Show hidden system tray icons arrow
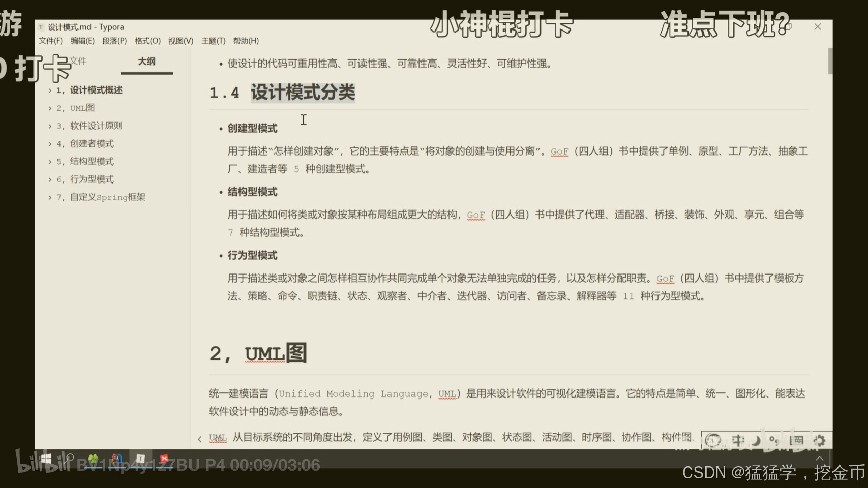868x488 pixels. click(819, 459)
